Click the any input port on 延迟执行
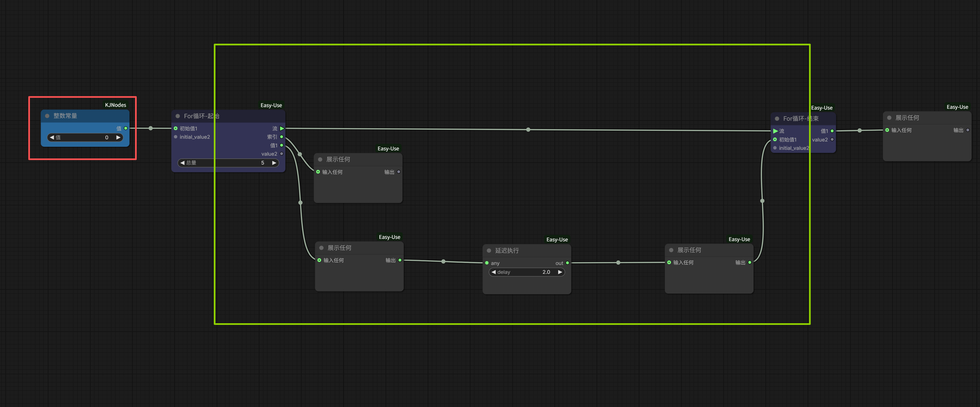The width and height of the screenshot is (980, 407). [x=487, y=263]
